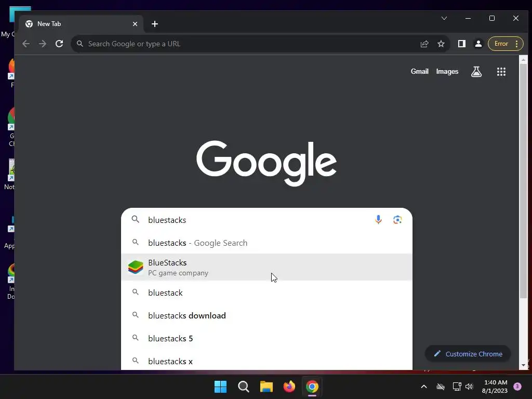Click the BlueStacks logo thumbnail
The width and height of the screenshot is (532, 399).
click(136, 268)
